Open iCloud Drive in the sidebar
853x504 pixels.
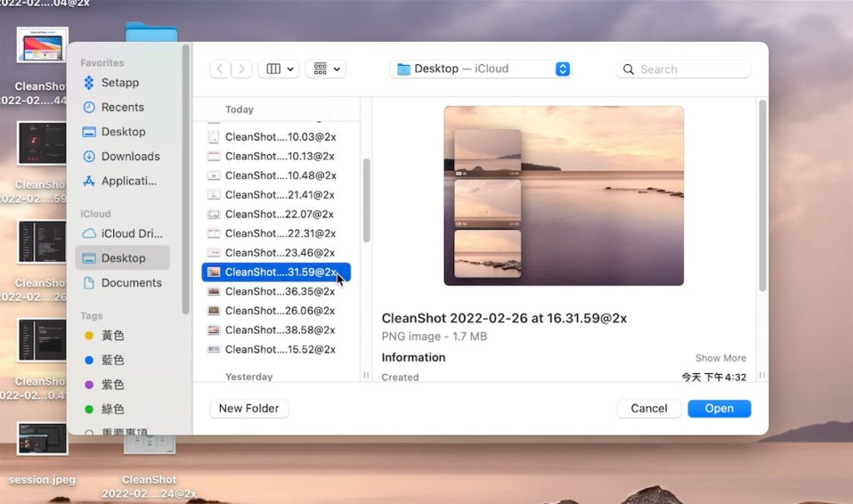click(x=122, y=233)
